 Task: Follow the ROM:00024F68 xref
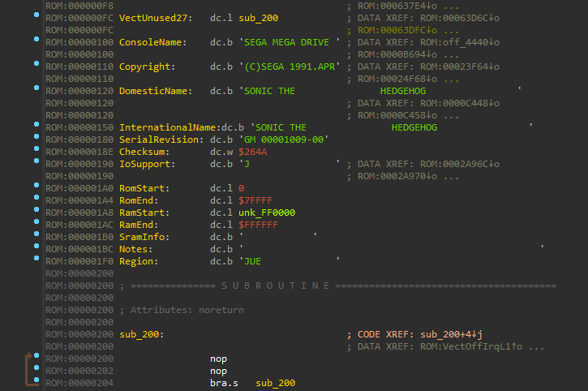[x=397, y=79]
